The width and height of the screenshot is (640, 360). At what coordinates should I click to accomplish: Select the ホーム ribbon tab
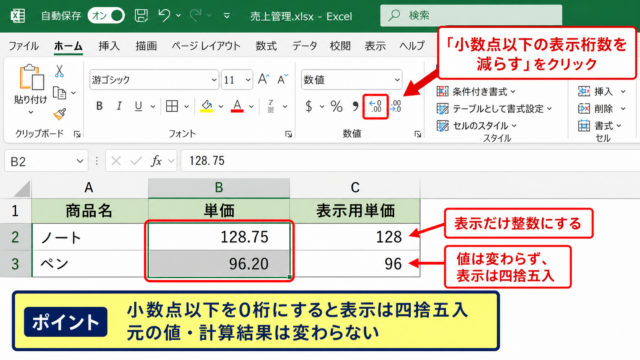68,46
